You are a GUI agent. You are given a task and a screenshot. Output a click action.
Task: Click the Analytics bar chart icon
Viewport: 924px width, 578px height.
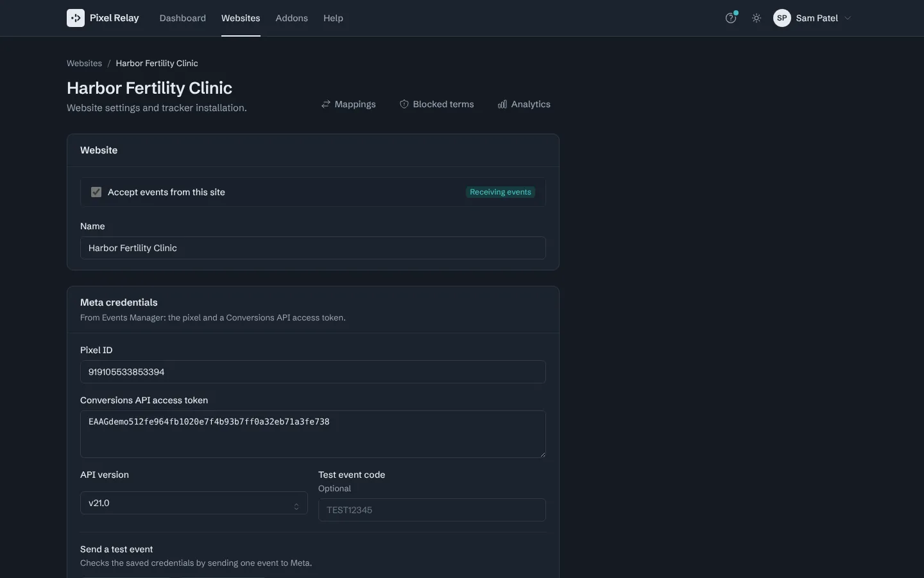[x=502, y=104]
